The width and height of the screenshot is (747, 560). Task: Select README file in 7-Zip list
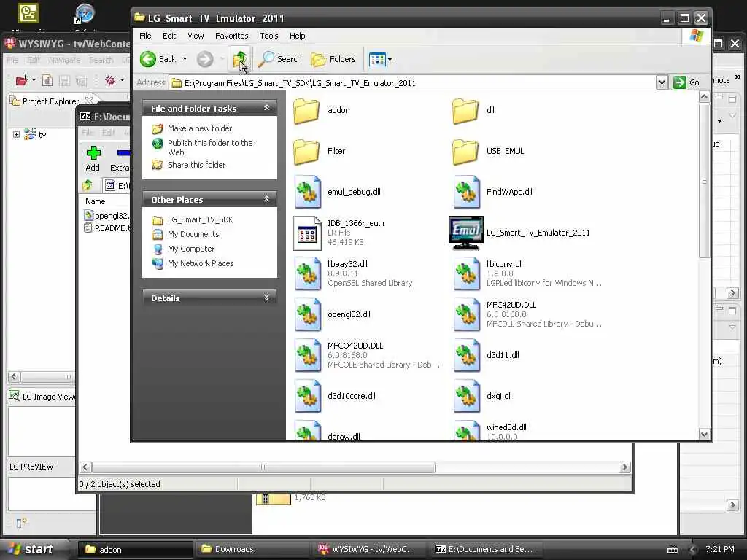pos(107,228)
